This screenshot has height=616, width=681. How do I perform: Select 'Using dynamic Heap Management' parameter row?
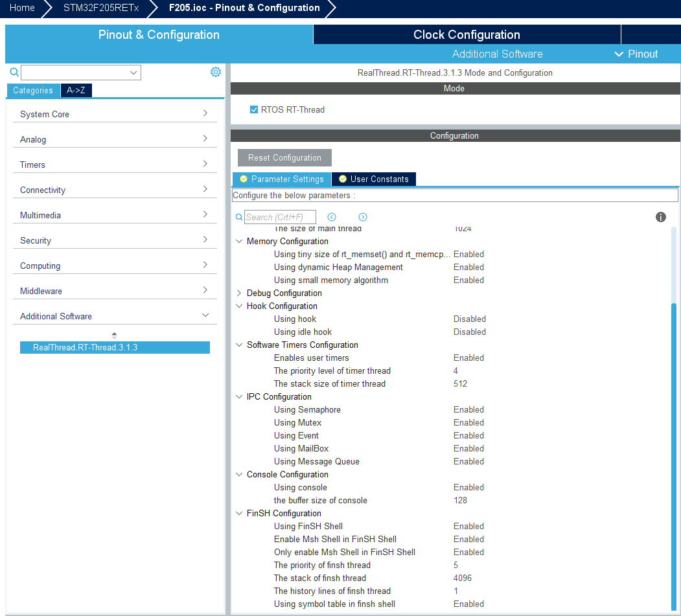[338, 268]
